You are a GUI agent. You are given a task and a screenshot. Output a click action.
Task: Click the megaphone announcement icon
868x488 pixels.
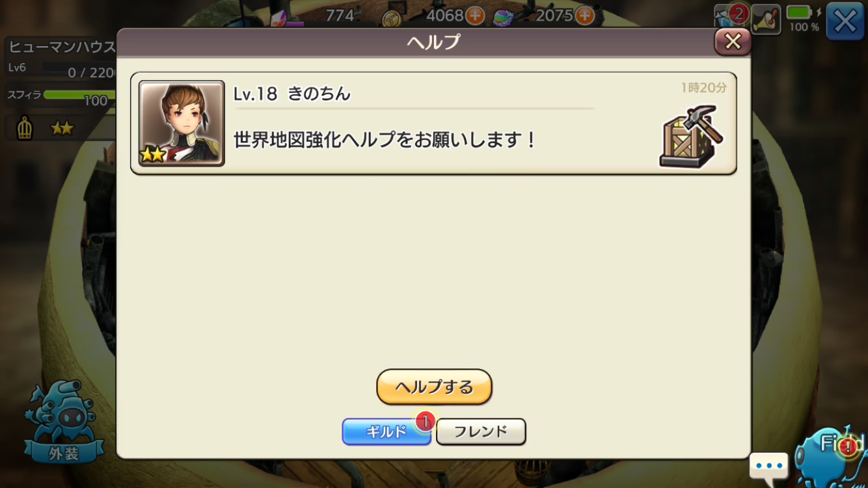765,20
